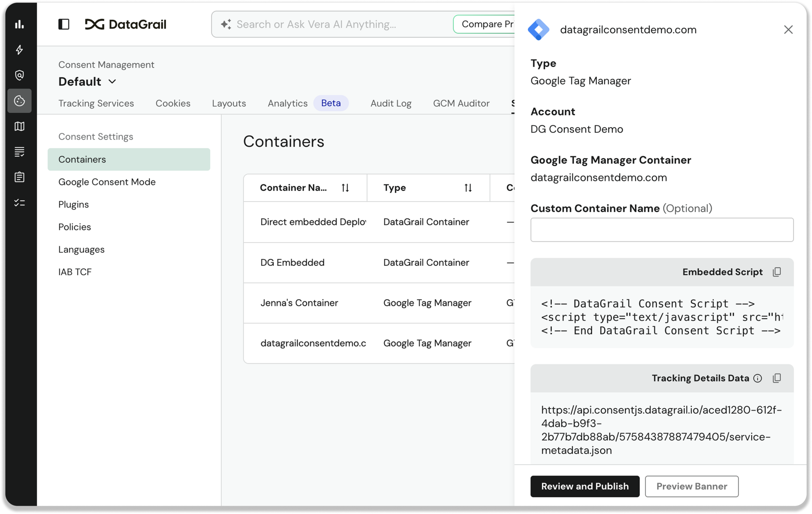Open the lightning bolt sidebar icon
The height and width of the screenshot is (514, 812).
(19, 49)
